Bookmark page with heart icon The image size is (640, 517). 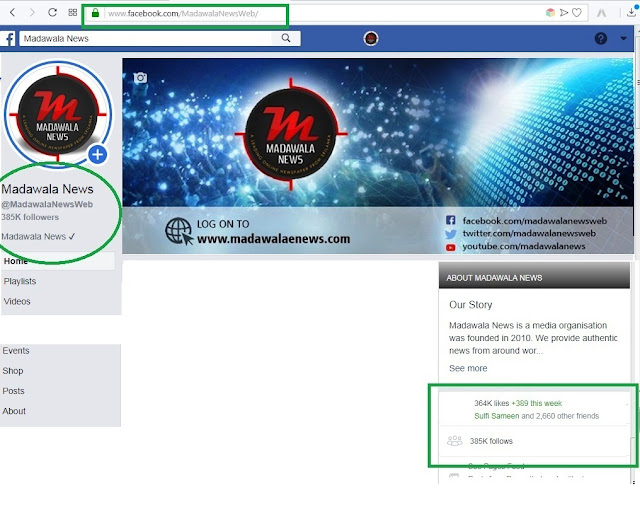576,13
